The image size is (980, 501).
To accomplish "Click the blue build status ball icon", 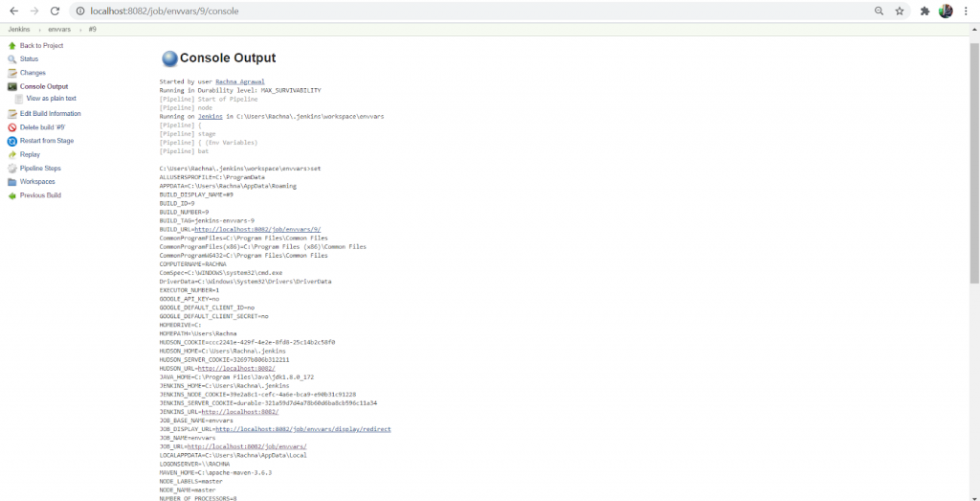I will coord(169,58).
